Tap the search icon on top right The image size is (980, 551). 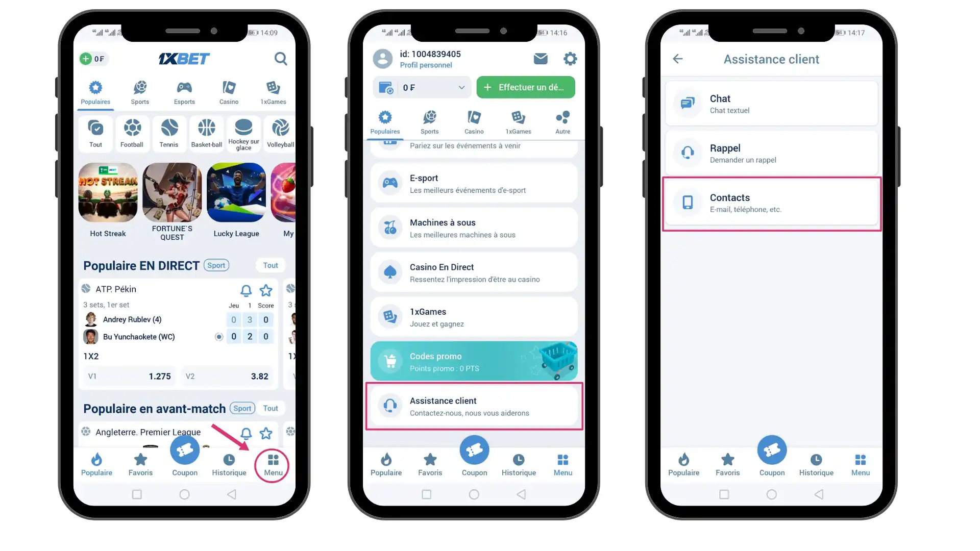[x=281, y=59]
